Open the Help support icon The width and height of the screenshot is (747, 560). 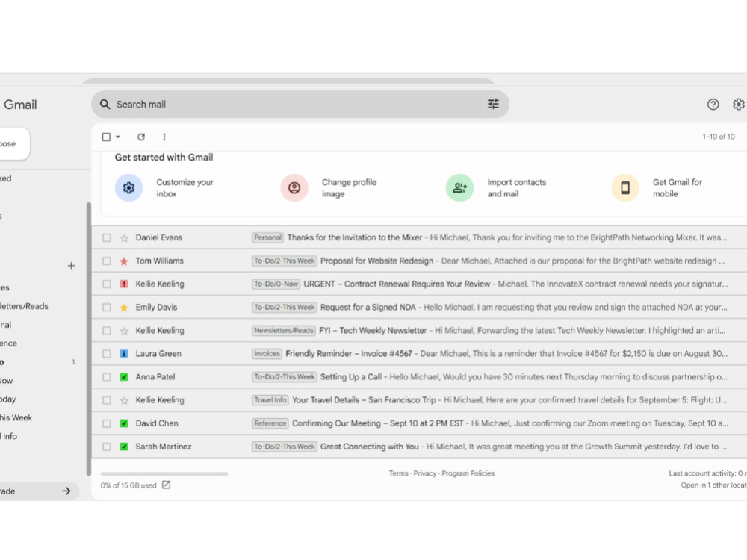point(713,105)
